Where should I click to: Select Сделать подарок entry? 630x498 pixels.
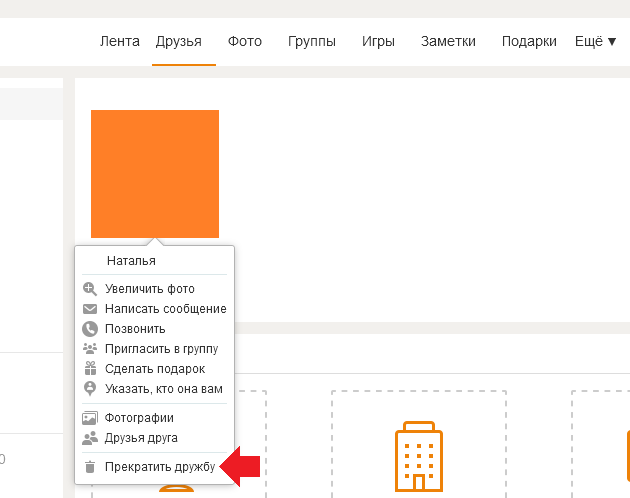pyautogui.click(x=155, y=369)
